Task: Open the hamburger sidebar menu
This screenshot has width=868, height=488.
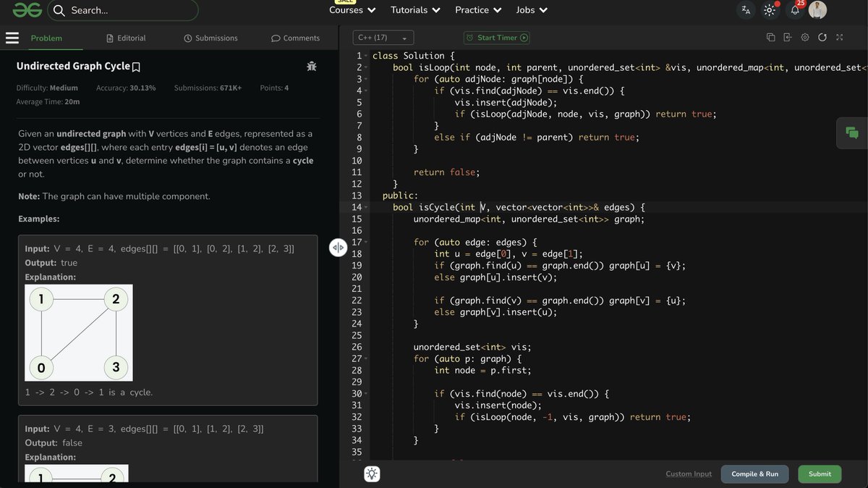Action: point(12,38)
